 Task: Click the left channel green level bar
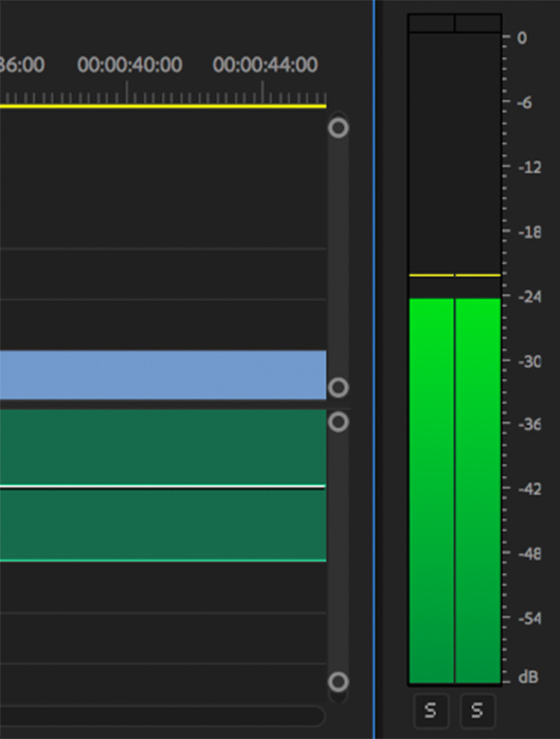(431, 493)
